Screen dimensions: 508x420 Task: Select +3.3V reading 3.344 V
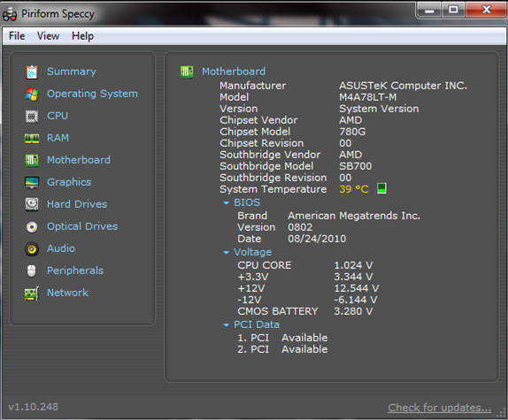(x=353, y=277)
